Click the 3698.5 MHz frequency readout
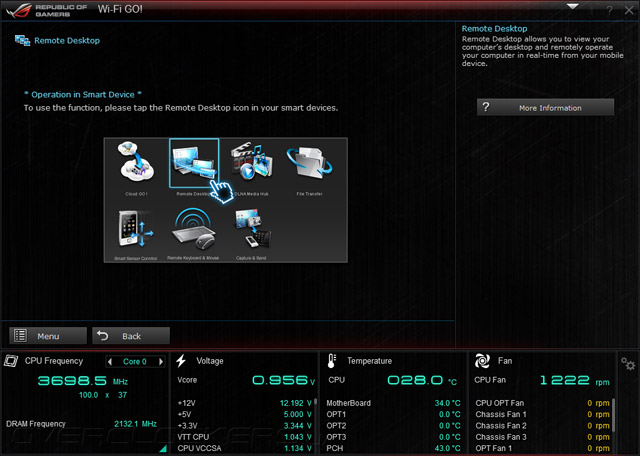This screenshot has height=456, width=640. point(83,381)
